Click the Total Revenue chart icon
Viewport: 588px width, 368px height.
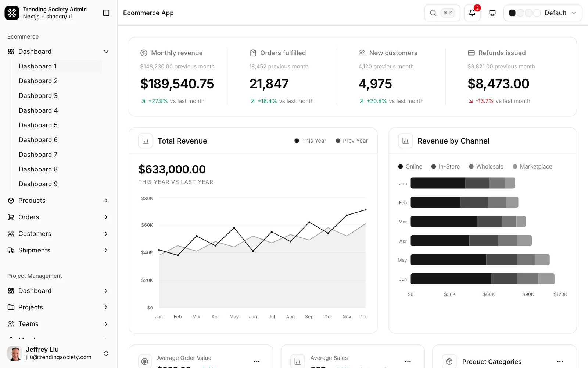click(x=146, y=141)
